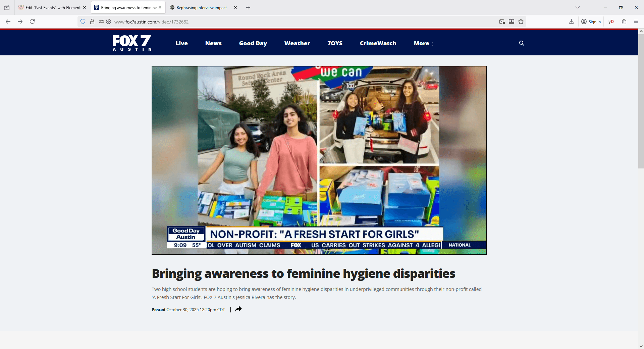Click the site padlock security icon
Screen dimensions: 644x349
(92, 22)
